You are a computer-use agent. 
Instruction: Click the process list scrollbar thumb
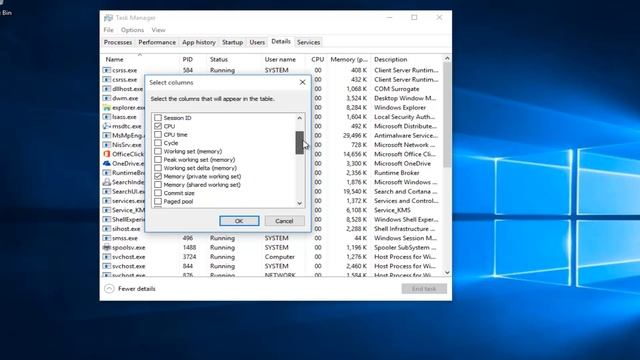(x=447, y=114)
